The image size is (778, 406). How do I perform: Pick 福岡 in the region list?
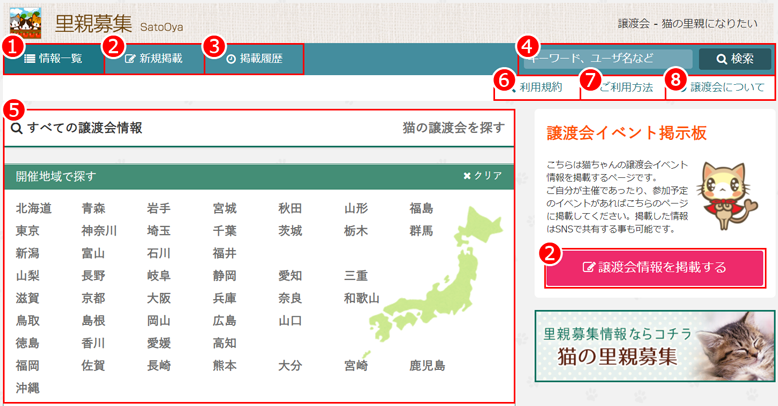[28, 365]
